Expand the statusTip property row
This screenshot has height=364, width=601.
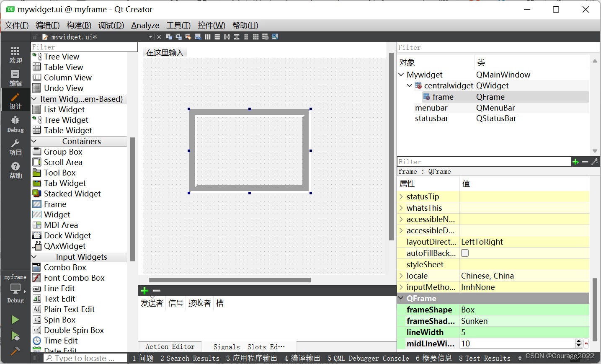click(x=401, y=196)
